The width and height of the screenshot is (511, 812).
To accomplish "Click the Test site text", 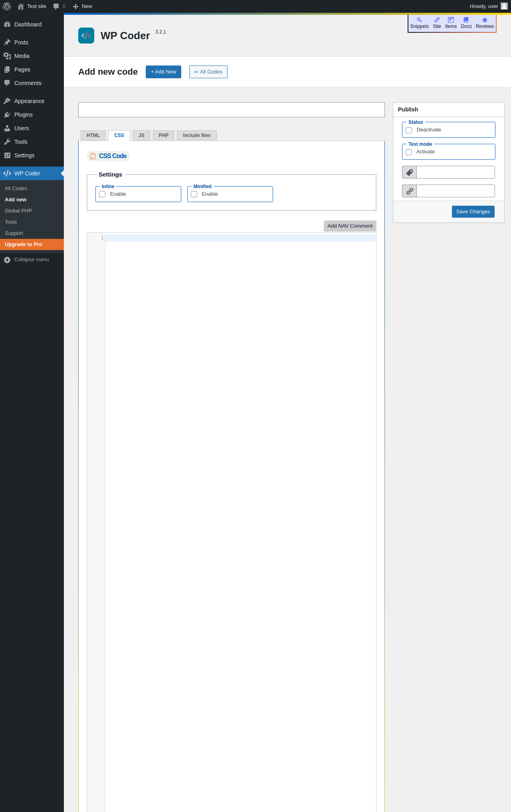I will (37, 6).
